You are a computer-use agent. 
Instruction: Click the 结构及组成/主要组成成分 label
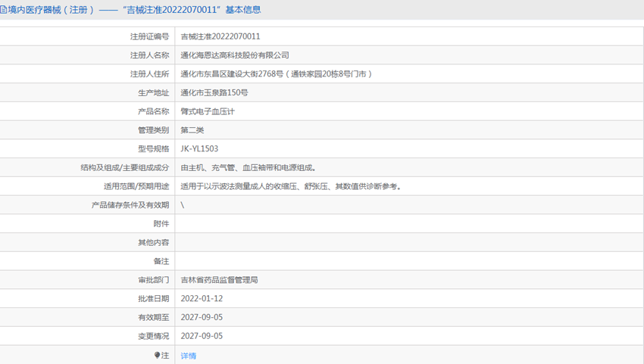point(125,167)
